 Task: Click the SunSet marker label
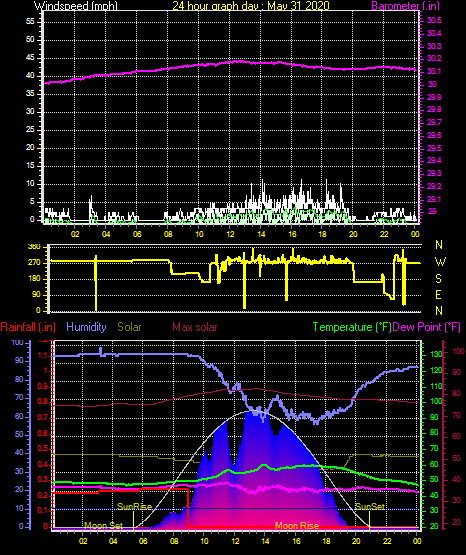(370, 507)
